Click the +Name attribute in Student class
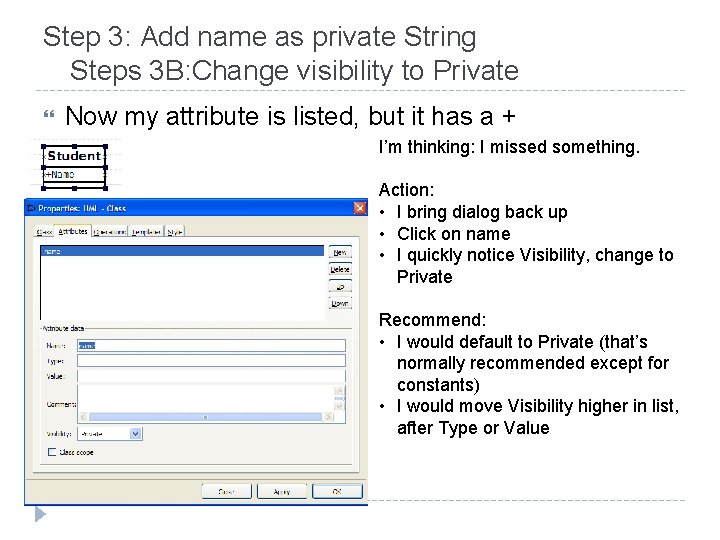The height and width of the screenshot is (540, 720). pos(60,174)
